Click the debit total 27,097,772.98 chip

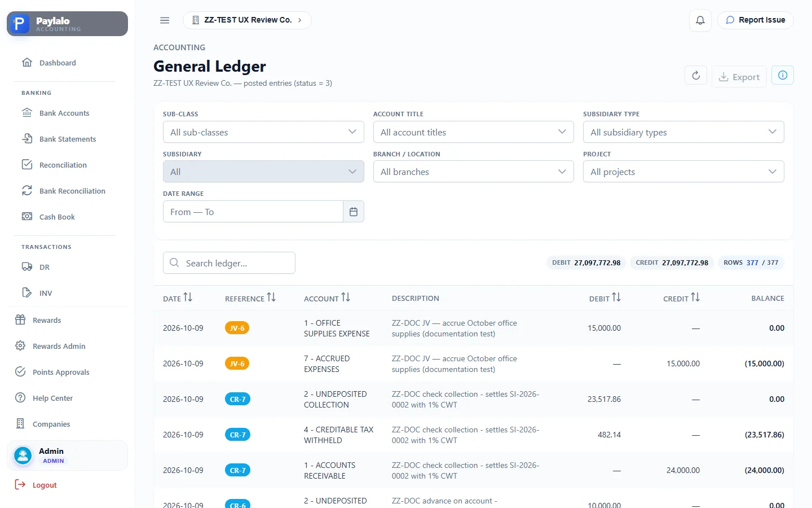586,262
